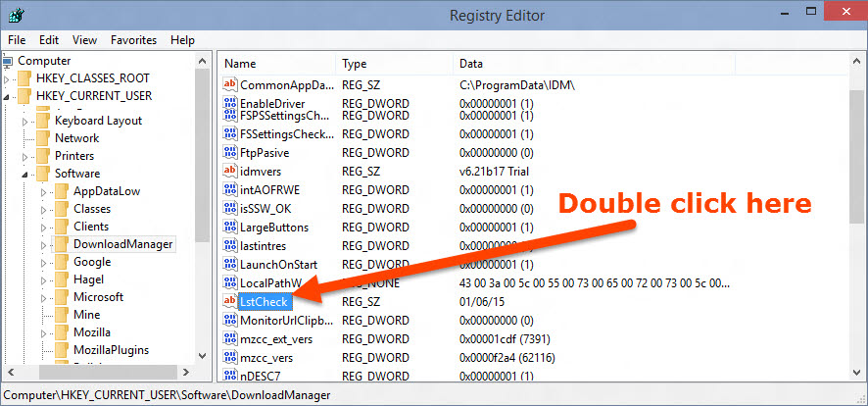Click the LstCheck string value icon
868x406 pixels.
pyautogui.click(x=230, y=301)
